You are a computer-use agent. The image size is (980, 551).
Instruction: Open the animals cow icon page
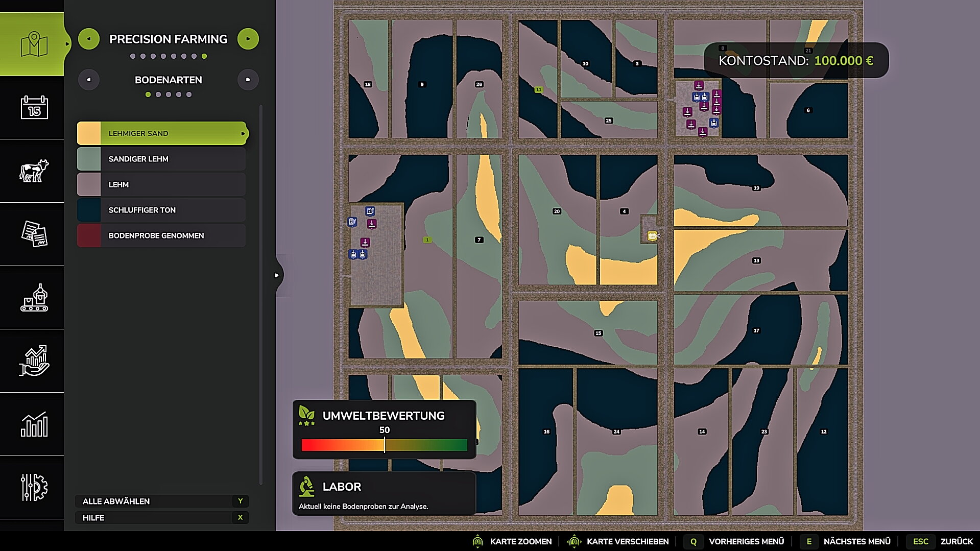tap(34, 171)
